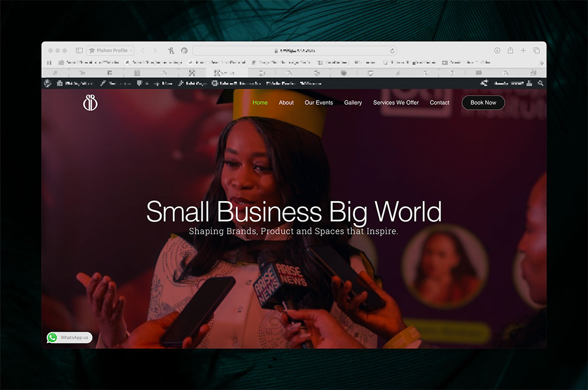Image resolution: width=588 pixels, height=390 pixels.
Task: Open the Gallery navigation link
Action: [353, 103]
